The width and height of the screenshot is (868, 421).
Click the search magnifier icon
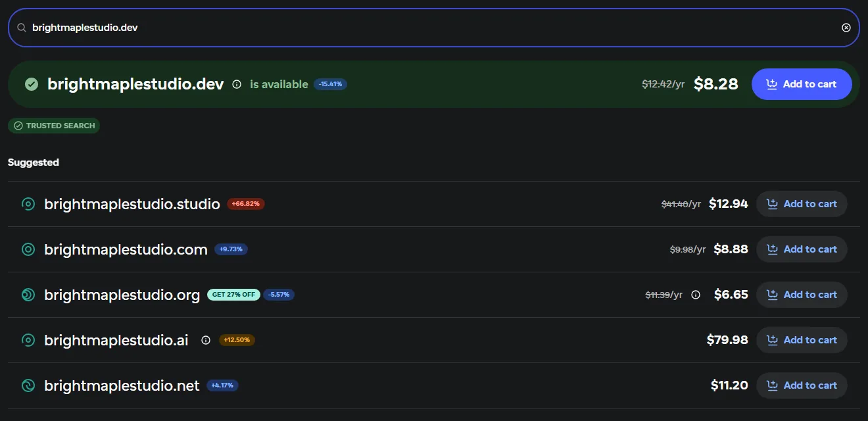(22, 28)
